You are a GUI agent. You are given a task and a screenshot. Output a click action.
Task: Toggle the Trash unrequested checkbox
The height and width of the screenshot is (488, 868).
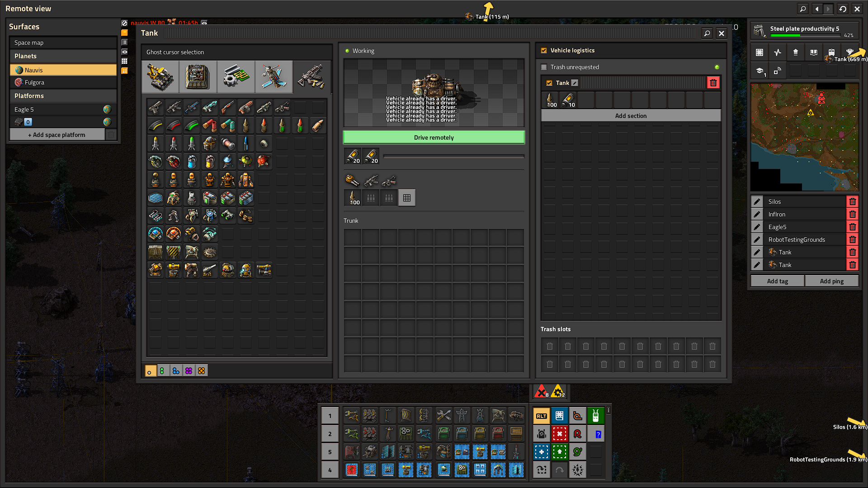coord(544,67)
